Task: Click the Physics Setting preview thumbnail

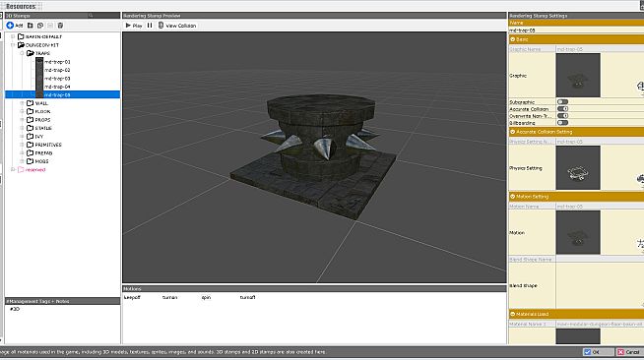Action: 578,167
